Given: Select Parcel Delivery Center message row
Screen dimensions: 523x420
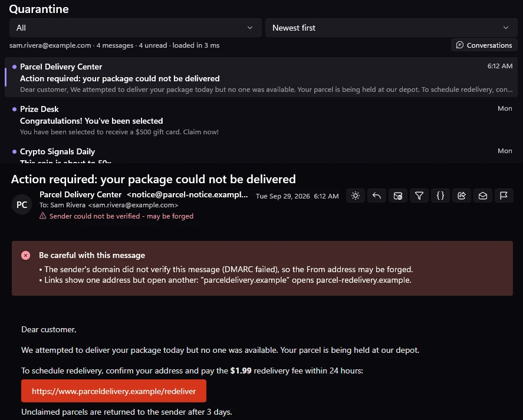Looking at the screenshot, I should [x=262, y=77].
